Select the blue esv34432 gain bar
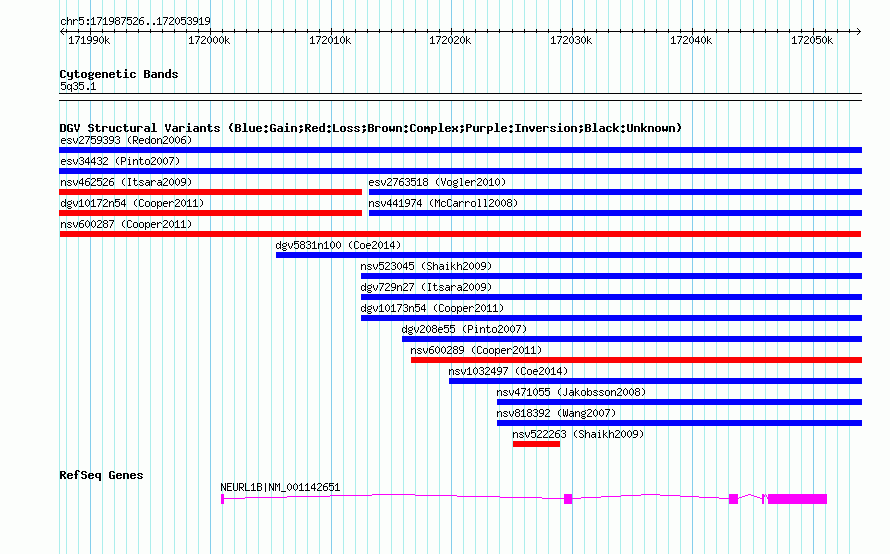Screen dimensions: 890x554 pyautogui.click(x=460, y=171)
